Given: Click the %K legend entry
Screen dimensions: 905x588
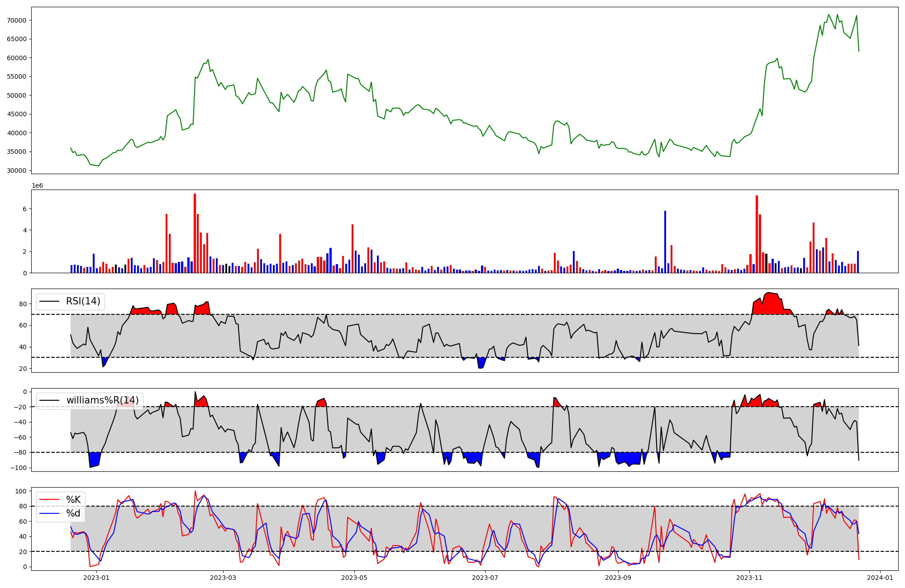Looking at the screenshot, I should [x=73, y=499].
